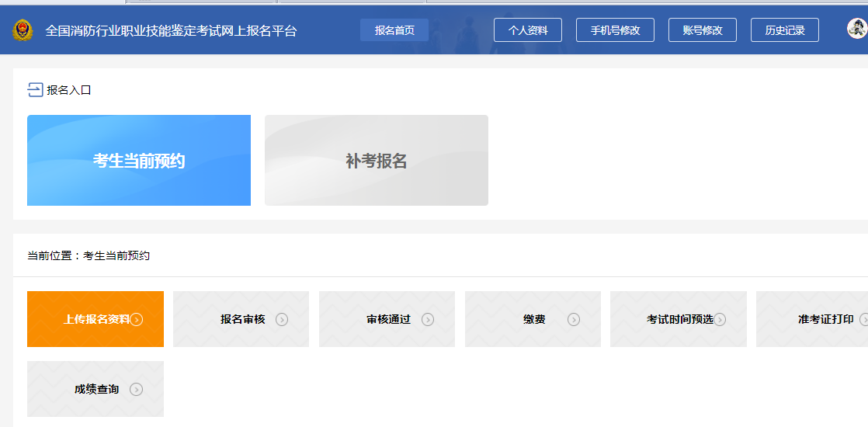Select 手机号修改 in the header

[x=615, y=30]
